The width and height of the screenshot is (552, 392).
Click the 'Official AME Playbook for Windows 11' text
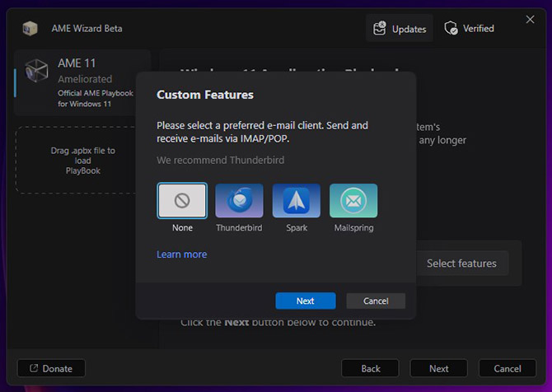[96, 99]
